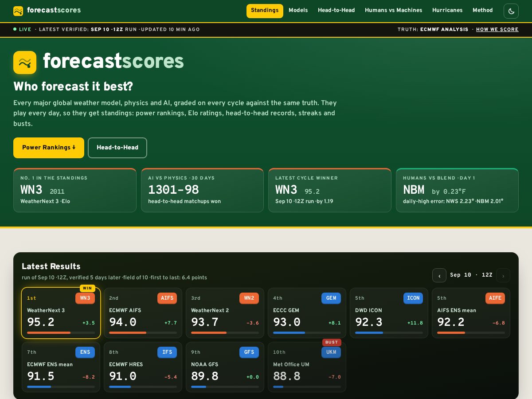532x399 pixels.
Task: Click the -8.2 change on ECMWF ENS mean card
Action: click(89, 377)
